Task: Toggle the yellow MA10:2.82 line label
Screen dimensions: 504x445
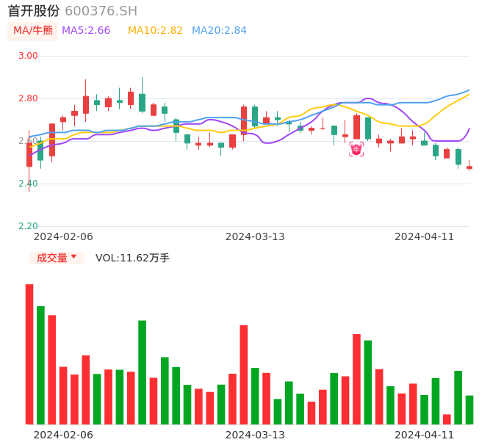Action: pyautogui.click(x=155, y=31)
